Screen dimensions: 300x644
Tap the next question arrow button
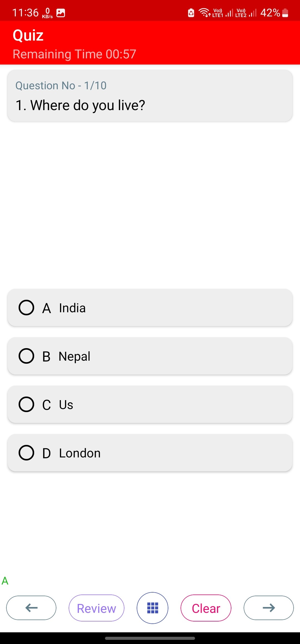(x=269, y=608)
